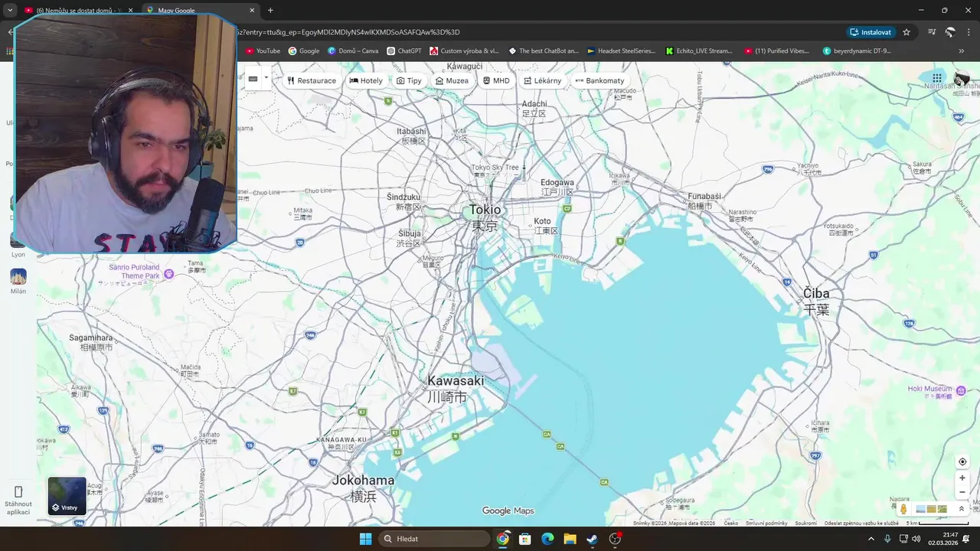This screenshot has width=980, height=551.
Task: Expand the imagery strip double chevron
Action: click(x=962, y=509)
